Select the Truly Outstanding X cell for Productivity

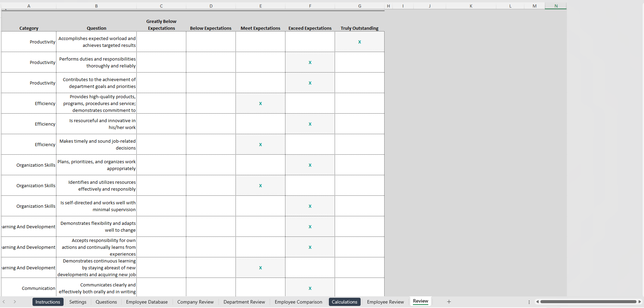point(359,42)
